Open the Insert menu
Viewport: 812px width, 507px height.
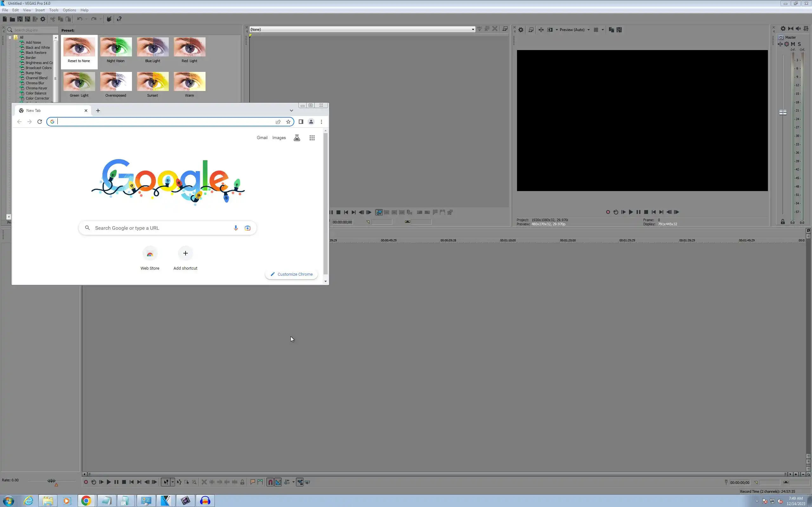click(40, 10)
